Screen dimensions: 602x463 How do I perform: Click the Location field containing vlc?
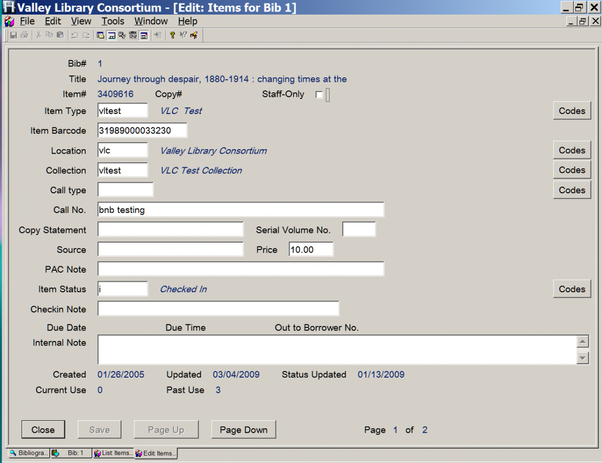(122, 150)
